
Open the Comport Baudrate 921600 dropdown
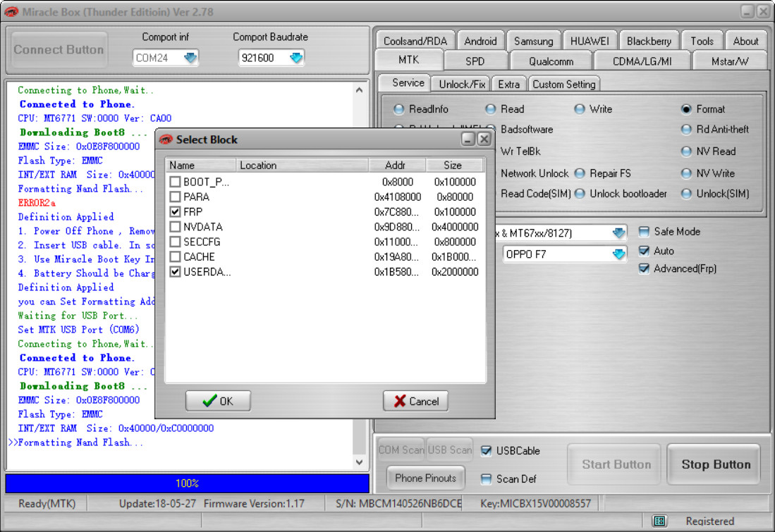[x=296, y=58]
